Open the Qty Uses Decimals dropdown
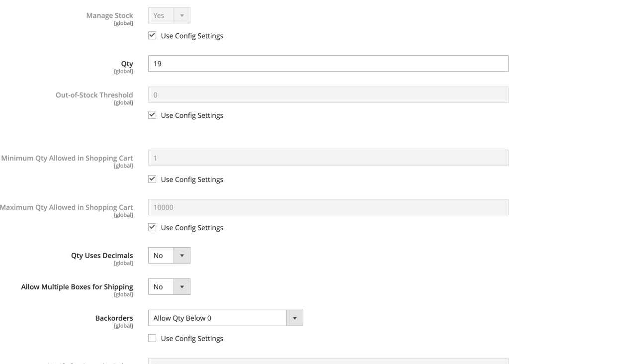 [169, 255]
